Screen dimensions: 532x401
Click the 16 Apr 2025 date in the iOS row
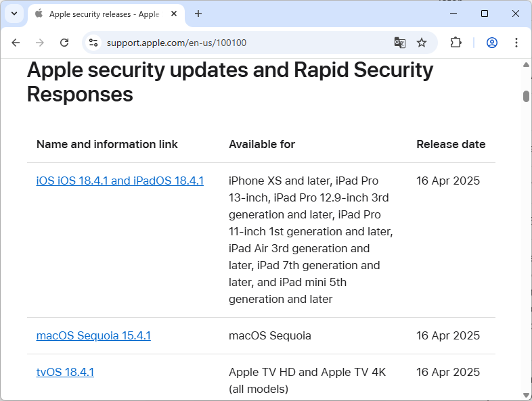tap(448, 181)
